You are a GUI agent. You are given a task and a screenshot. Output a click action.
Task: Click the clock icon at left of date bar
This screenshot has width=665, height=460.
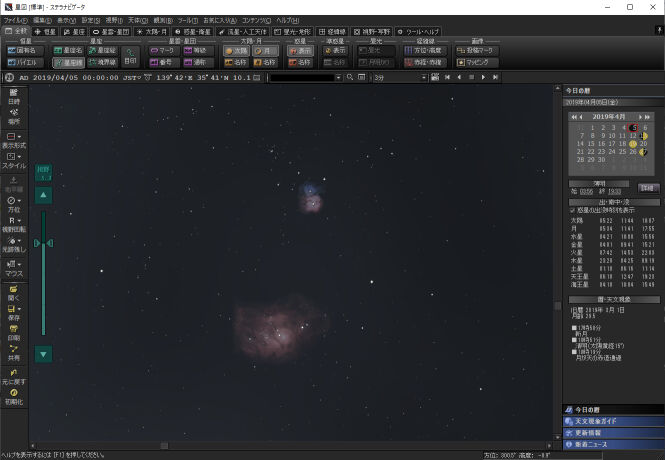[10, 78]
